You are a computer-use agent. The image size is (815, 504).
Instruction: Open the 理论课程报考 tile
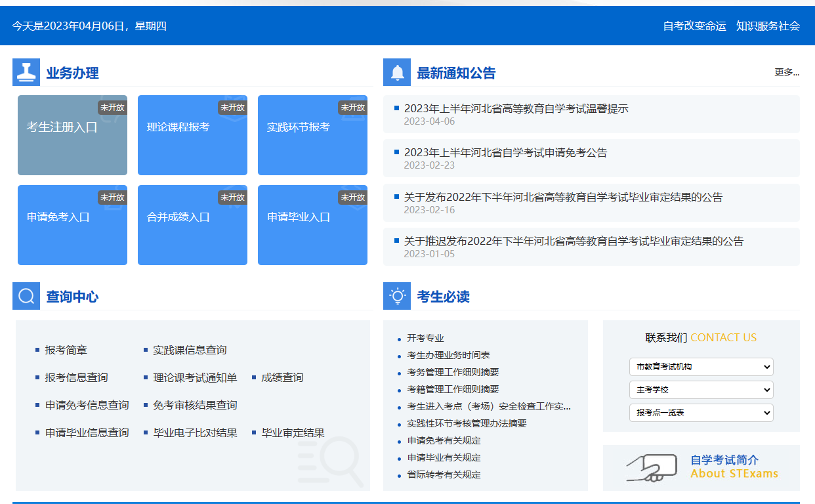pyautogui.click(x=192, y=135)
